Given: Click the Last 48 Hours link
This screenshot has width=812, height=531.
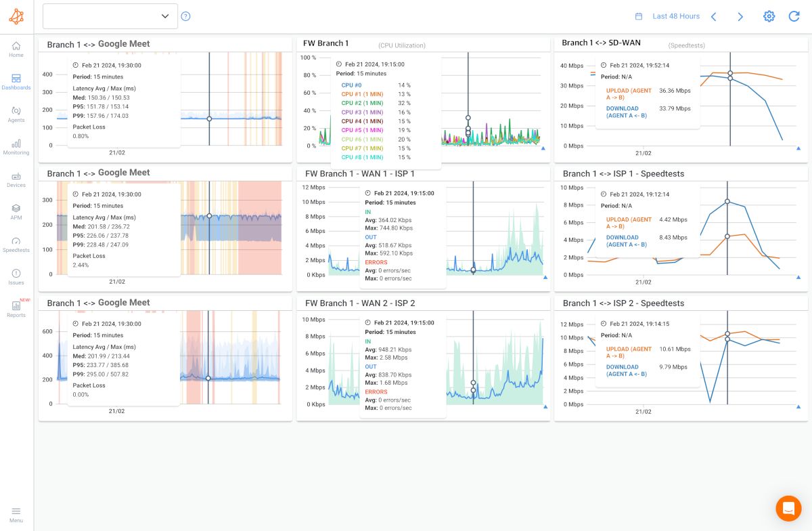Looking at the screenshot, I should (x=675, y=16).
